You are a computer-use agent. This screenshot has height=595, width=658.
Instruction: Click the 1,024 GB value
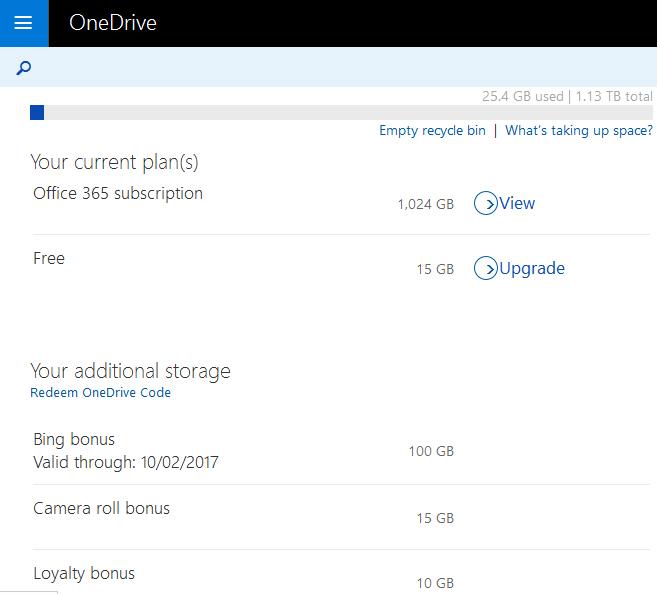tap(426, 204)
